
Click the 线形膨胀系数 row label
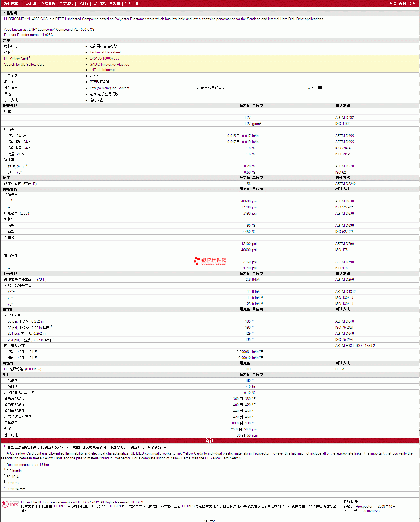[x=14, y=346]
